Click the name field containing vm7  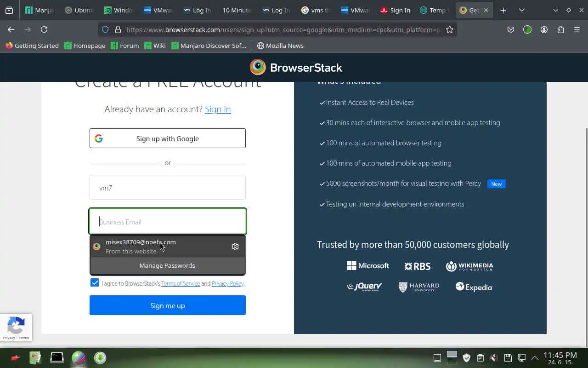pyautogui.click(x=168, y=187)
